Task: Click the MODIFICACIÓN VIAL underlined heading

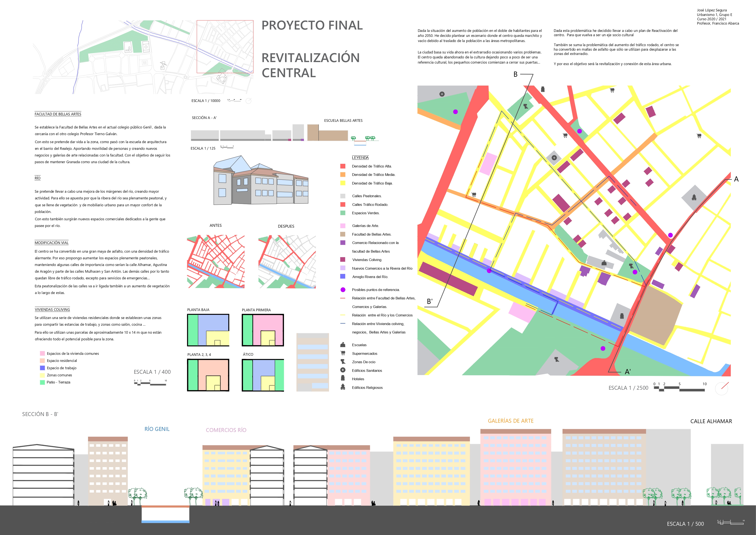Action: 52,243
